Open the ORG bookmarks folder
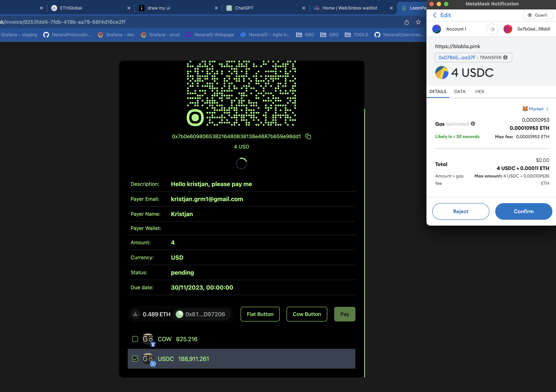This screenshot has width=556, height=392. pyautogui.click(x=329, y=35)
